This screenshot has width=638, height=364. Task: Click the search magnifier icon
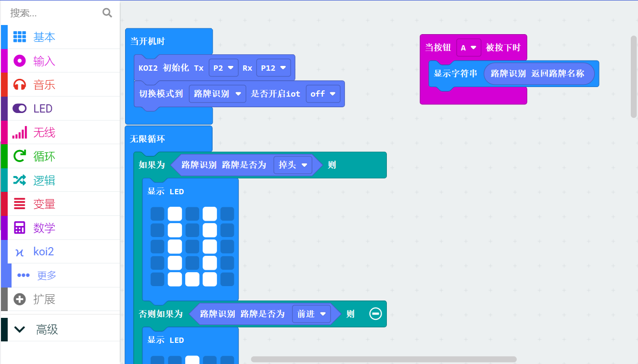pyautogui.click(x=107, y=13)
